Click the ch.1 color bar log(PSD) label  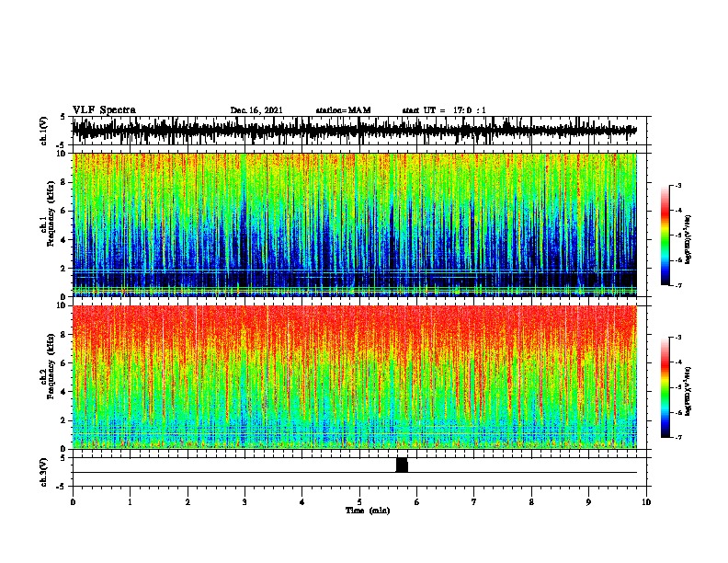[x=688, y=239]
